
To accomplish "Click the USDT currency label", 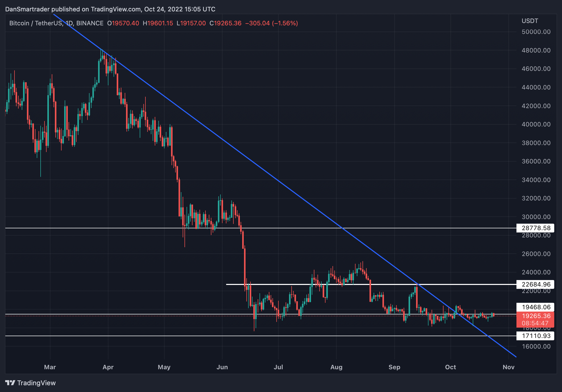I will [x=530, y=21].
